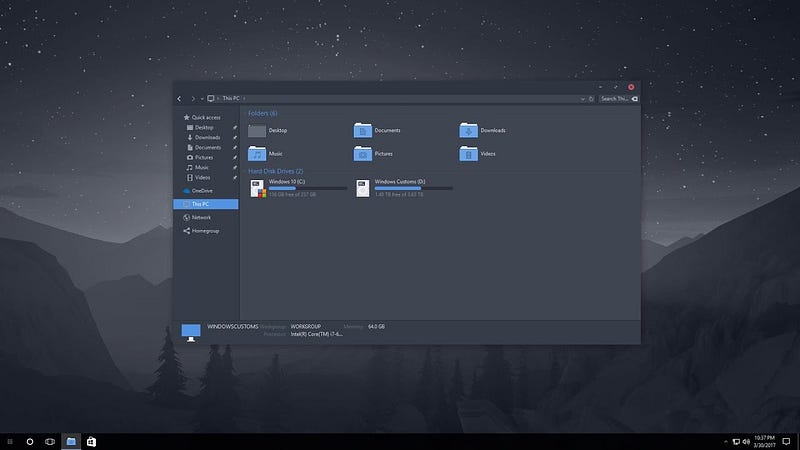Click This PC in the address breadcrumb
The width and height of the screenshot is (800, 450).
[x=231, y=98]
